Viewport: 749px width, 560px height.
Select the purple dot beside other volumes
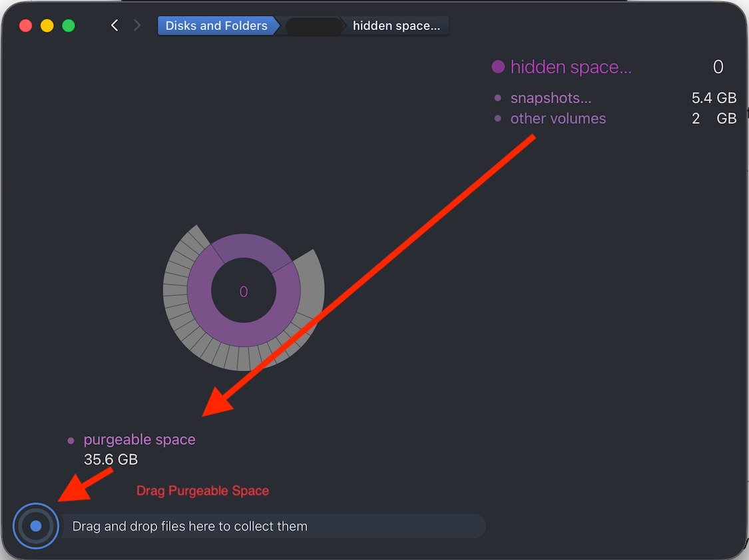tap(498, 119)
